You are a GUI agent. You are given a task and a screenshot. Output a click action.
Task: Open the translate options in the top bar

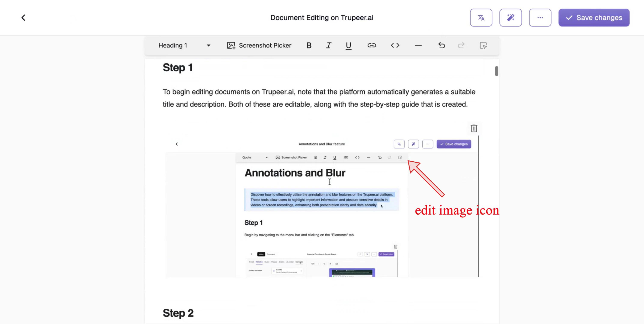[x=481, y=18]
